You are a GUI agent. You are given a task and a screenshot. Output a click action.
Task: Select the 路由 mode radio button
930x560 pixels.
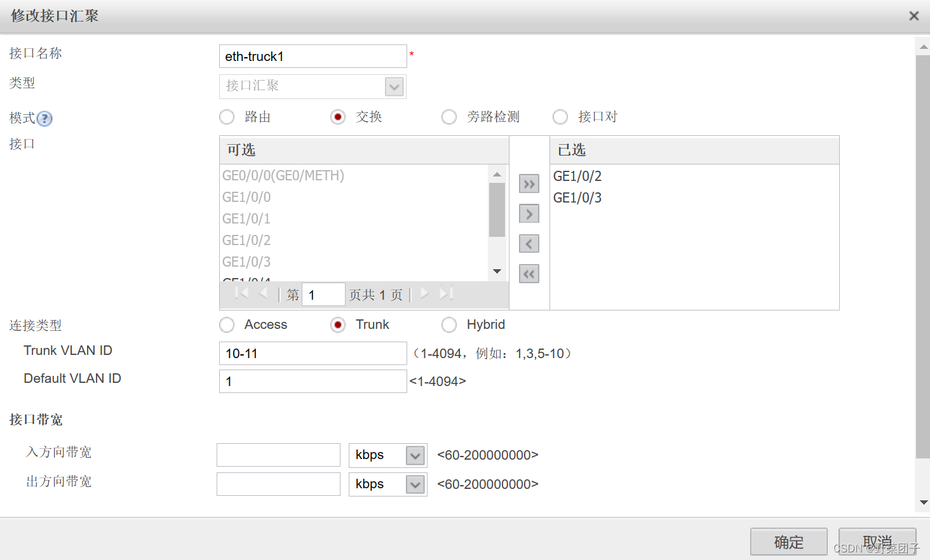click(x=227, y=117)
